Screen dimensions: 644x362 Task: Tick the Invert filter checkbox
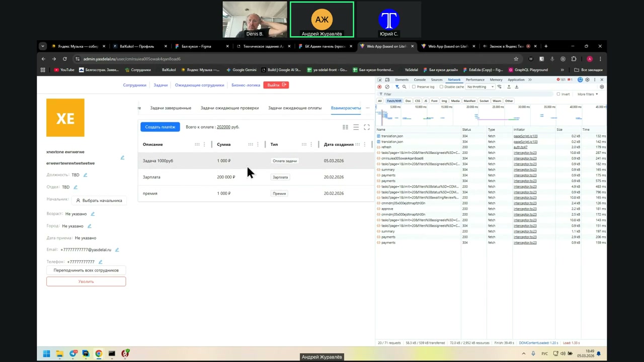[x=558, y=94]
